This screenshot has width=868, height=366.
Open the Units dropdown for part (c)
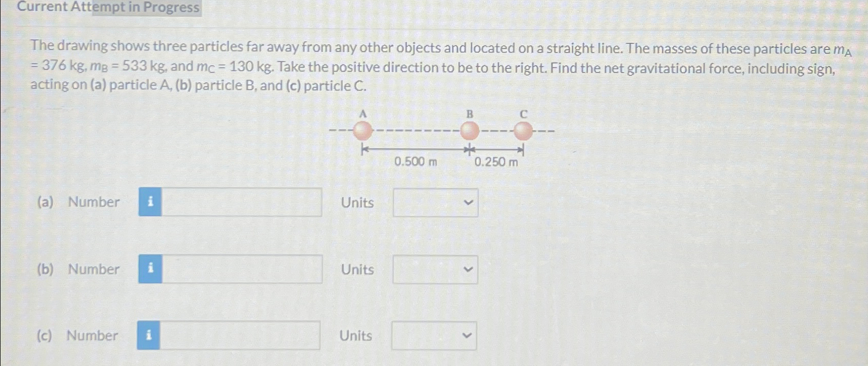click(x=434, y=336)
